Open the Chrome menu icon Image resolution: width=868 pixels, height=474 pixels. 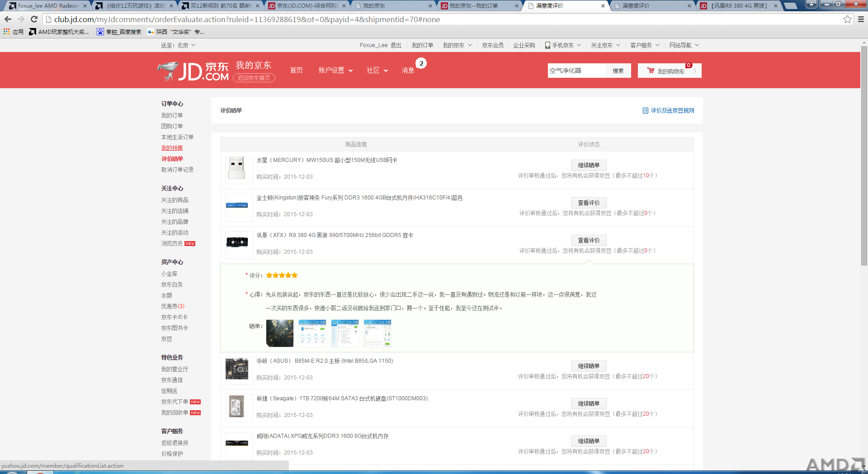[861, 19]
